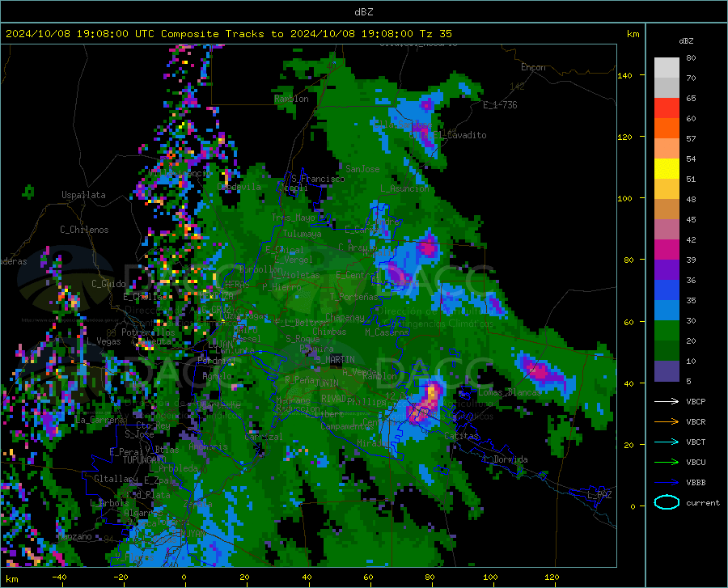
Task: Click the C_Chilenos map label
Action: point(84,230)
